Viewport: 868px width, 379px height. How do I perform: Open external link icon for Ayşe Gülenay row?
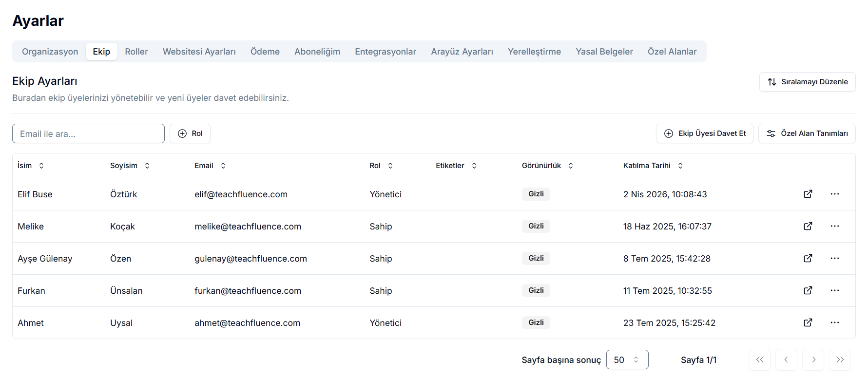pos(808,258)
